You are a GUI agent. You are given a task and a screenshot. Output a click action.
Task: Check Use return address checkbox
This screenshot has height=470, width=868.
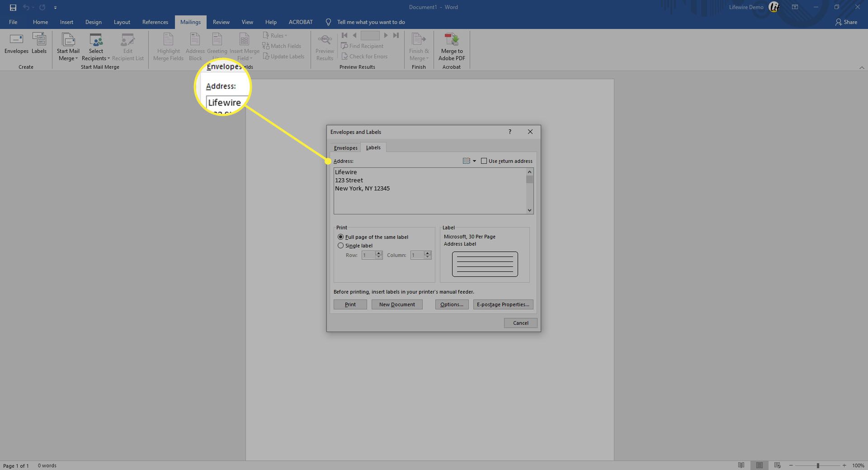tap(484, 161)
